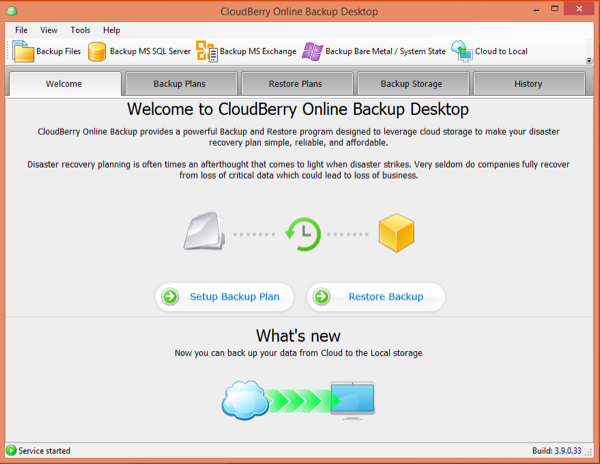Click the Backup MS Exchange icon
Image resolution: width=600 pixels, height=464 pixels.
pos(207,51)
